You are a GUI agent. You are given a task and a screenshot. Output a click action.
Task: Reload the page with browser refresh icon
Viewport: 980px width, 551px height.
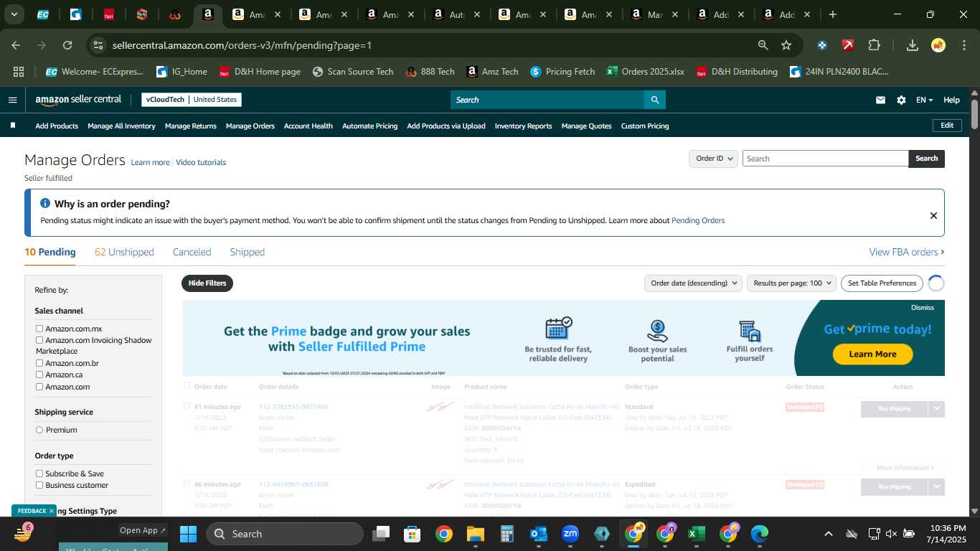67,45
